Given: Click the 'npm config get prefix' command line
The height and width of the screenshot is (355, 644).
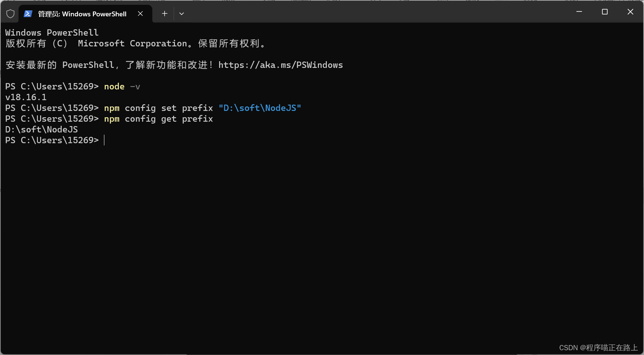Looking at the screenshot, I should coord(159,119).
